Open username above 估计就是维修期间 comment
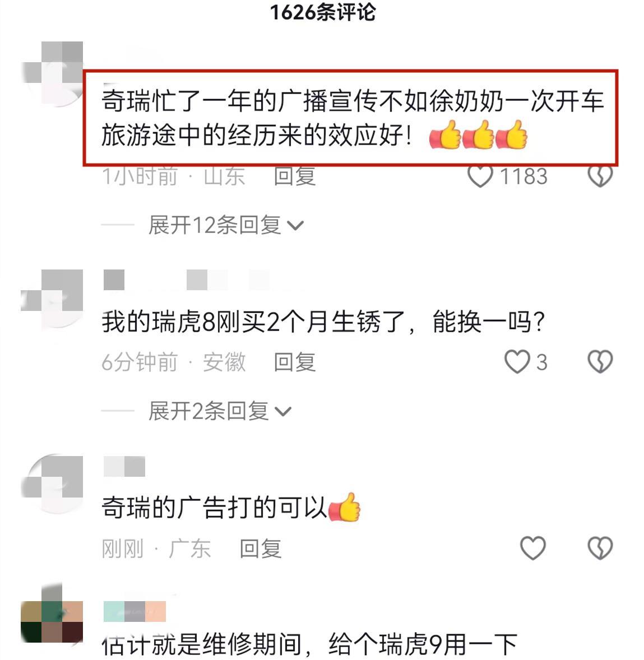Image resolution: width=644 pixels, height=660 pixels. (x=135, y=611)
